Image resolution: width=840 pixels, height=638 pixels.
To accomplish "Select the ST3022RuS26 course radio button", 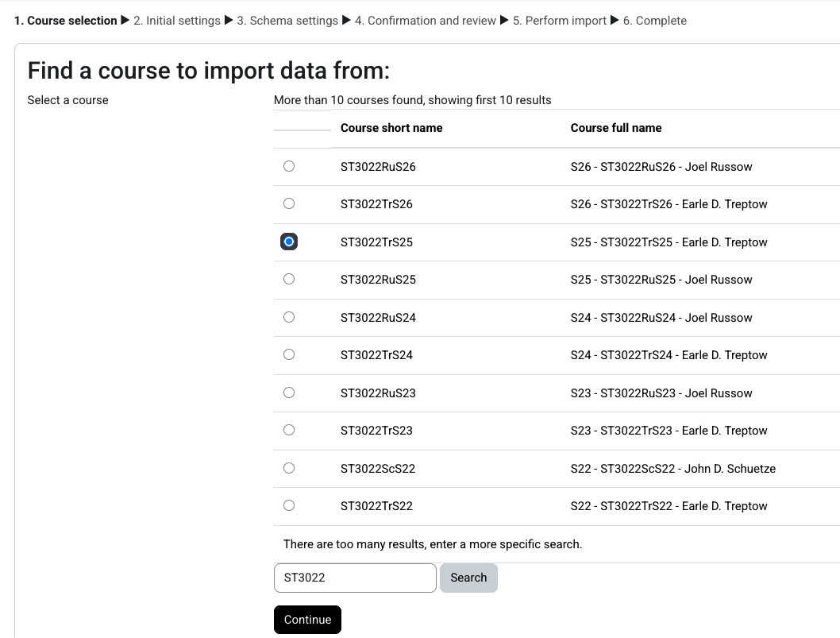I will pos(289,167).
